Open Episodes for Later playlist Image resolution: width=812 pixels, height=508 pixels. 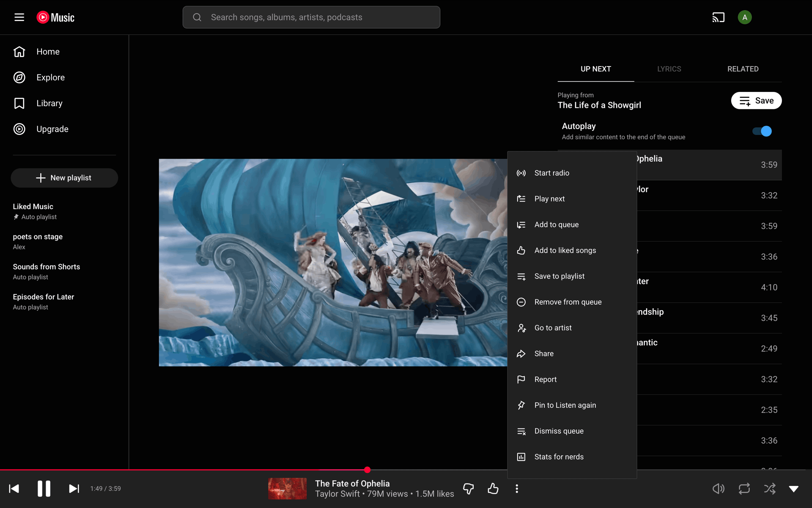point(64,301)
